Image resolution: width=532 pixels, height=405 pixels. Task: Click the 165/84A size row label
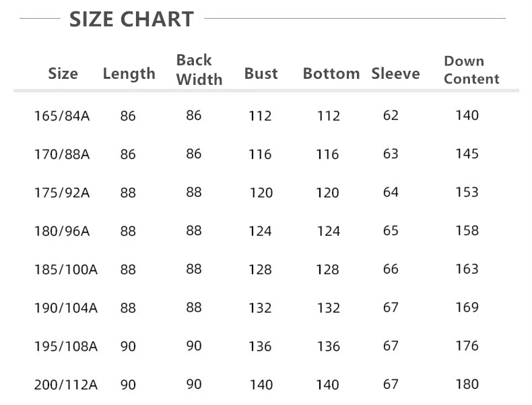(x=62, y=116)
